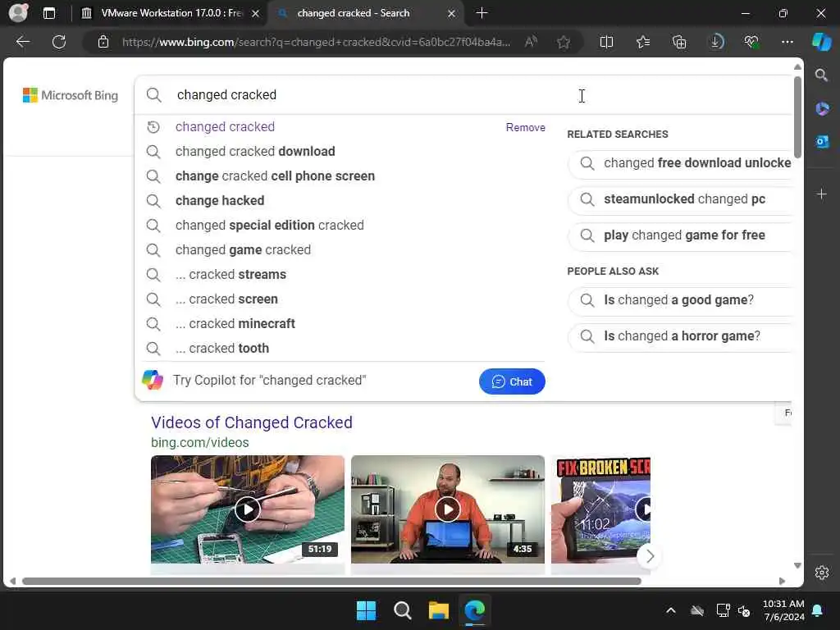Image resolution: width=840 pixels, height=630 pixels.
Task: Open notification bell in taskbar
Action: click(x=818, y=610)
